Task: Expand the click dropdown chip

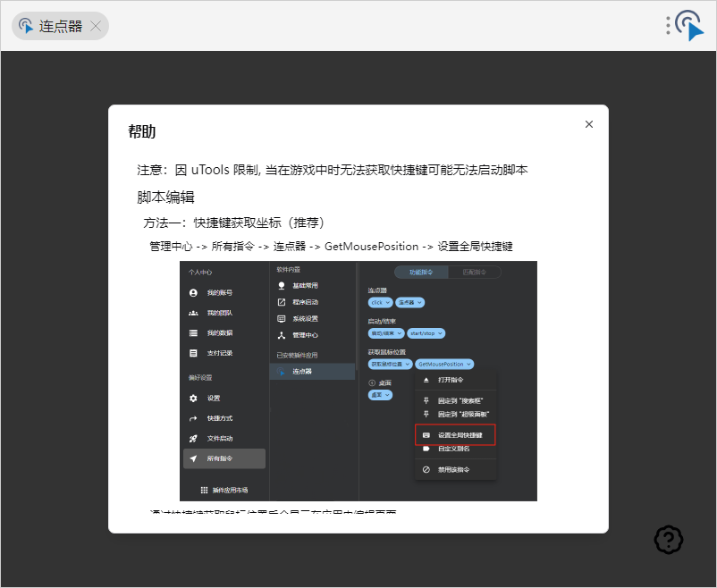Action: click(380, 302)
